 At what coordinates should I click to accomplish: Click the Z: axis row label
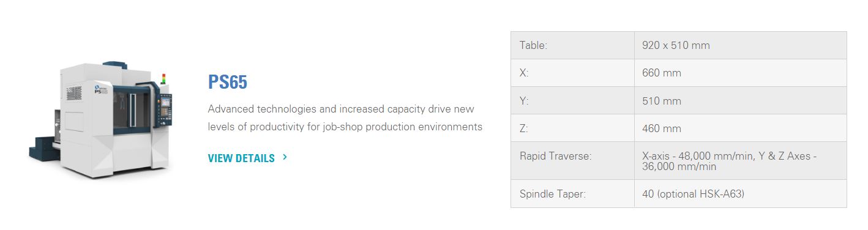[572, 128]
